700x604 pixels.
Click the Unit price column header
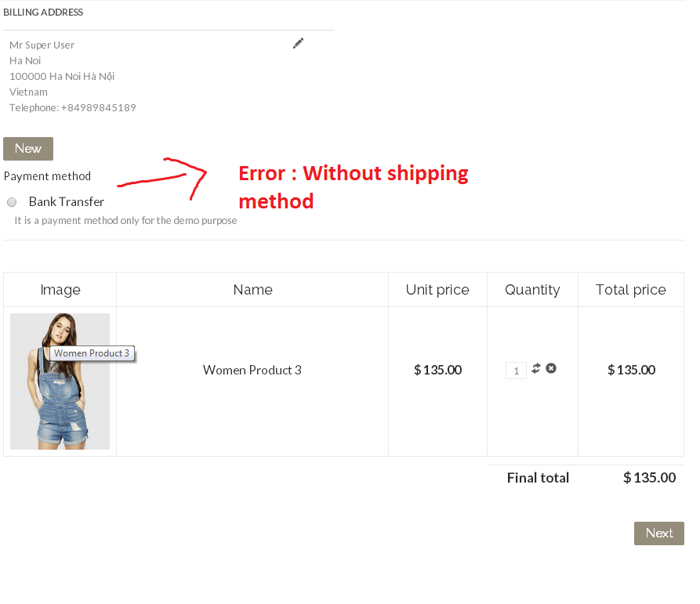click(x=437, y=290)
